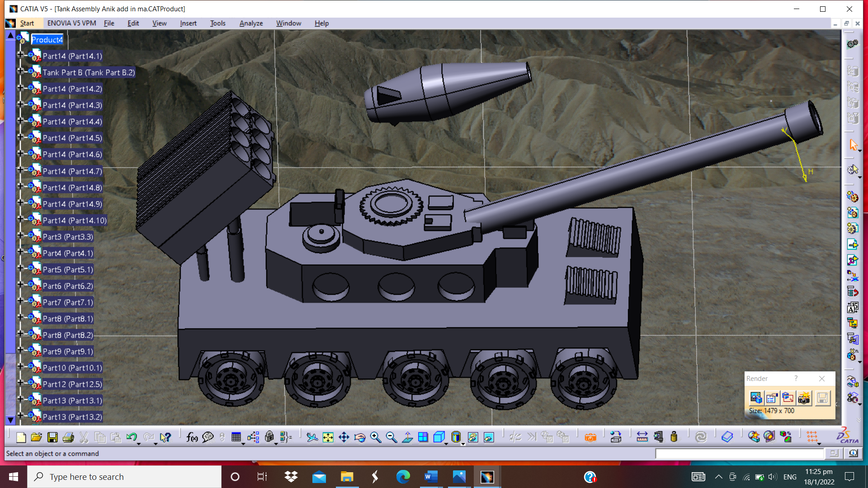Screen dimensions: 868x488
Task: Click the tree scroll down arrow
Action: pos(10,420)
